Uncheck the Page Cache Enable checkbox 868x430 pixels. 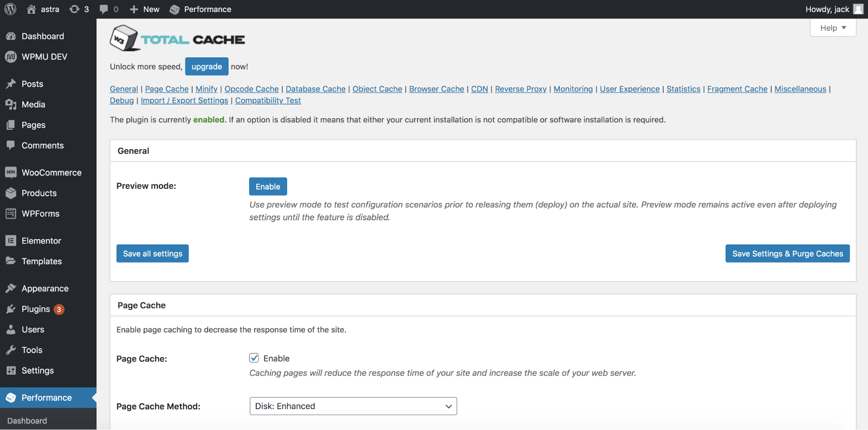(x=254, y=358)
